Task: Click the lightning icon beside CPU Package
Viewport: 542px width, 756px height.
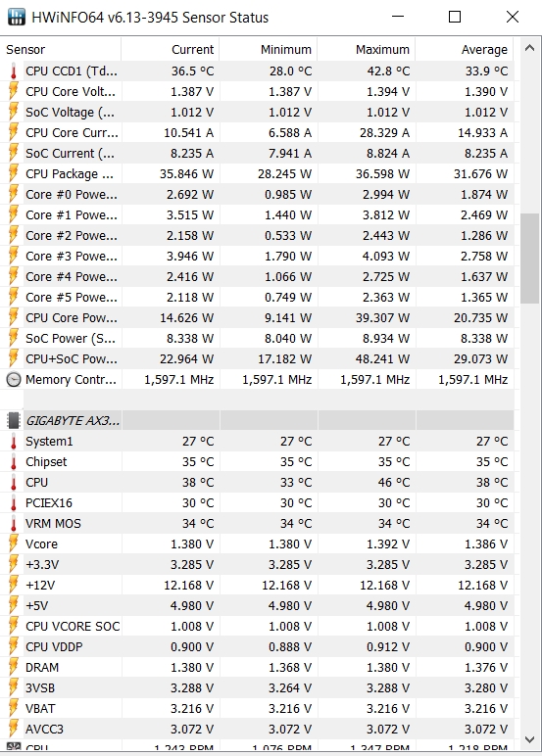Action: [14, 174]
